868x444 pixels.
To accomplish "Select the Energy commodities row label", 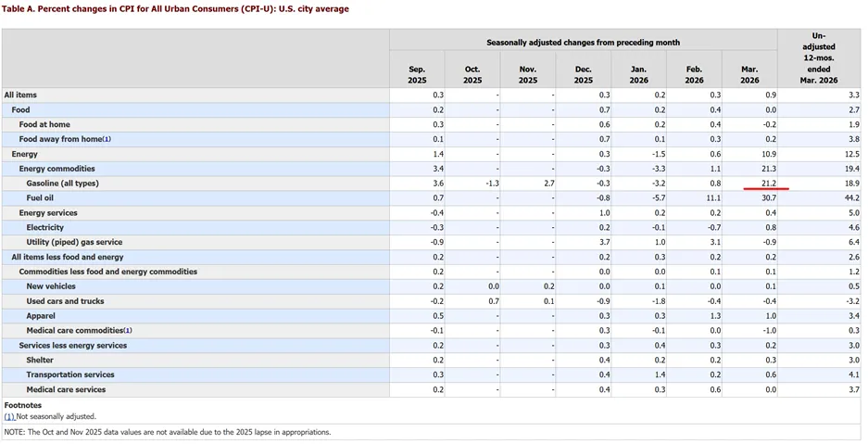I will pos(57,169).
